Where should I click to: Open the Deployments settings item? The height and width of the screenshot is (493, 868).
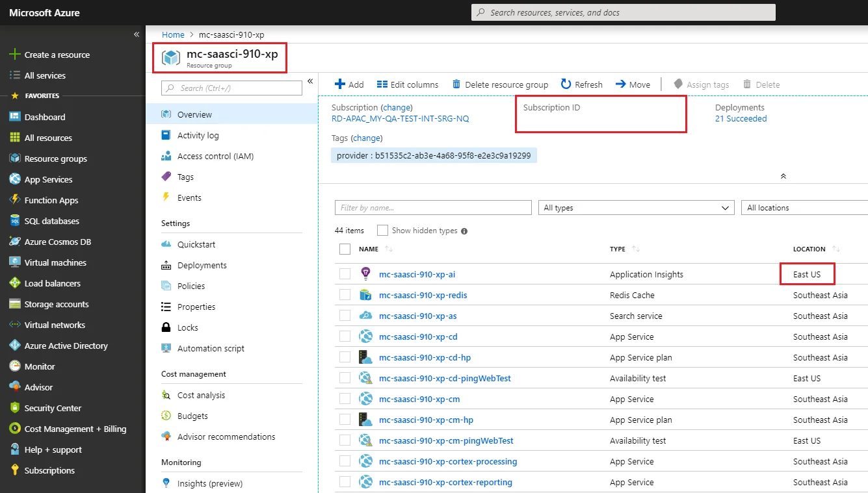(x=202, y=265)
